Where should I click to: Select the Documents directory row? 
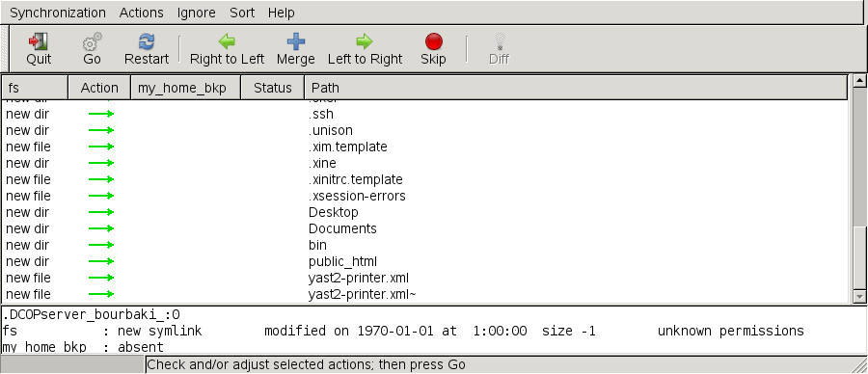[424, 229]
